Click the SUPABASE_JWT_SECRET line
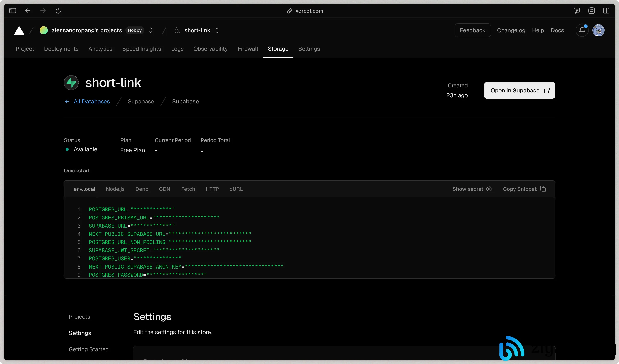 pos(154,250)
